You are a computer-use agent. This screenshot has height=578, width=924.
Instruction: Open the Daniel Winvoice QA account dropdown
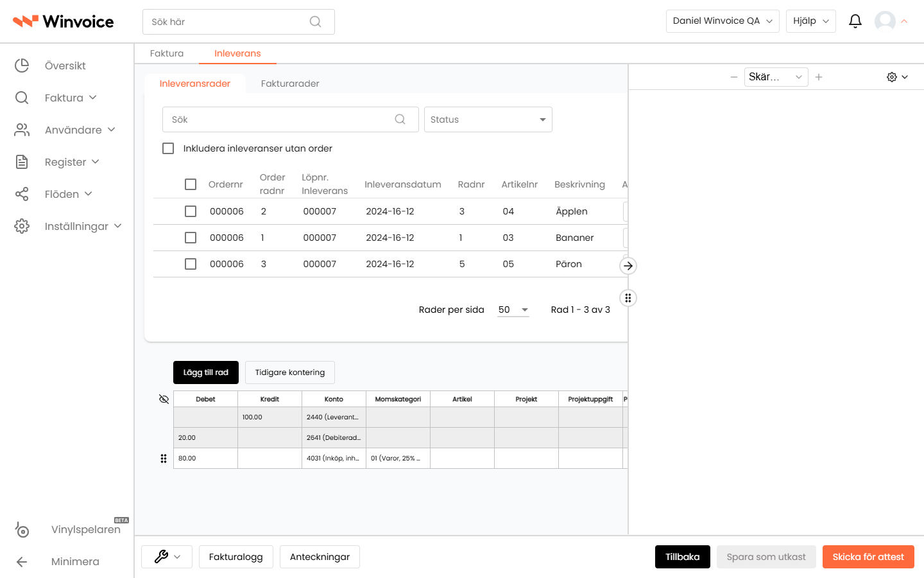pyautogui.click(x=723, y=21)
